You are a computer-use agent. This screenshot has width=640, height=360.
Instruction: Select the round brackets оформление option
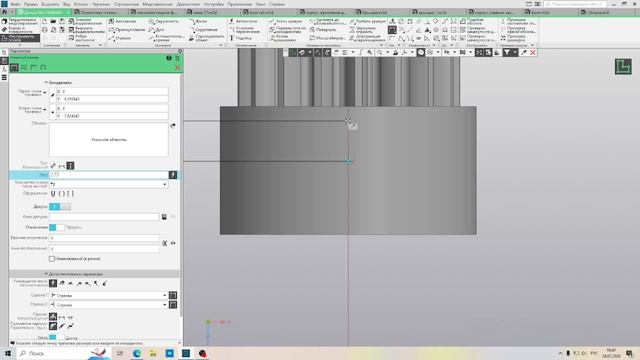click(x=62, y=193)
